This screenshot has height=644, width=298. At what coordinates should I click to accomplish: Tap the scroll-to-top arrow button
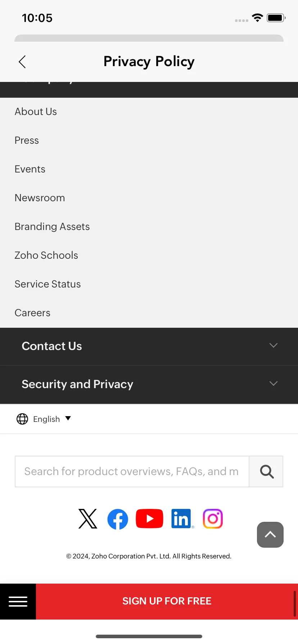pyautogui.click(x=270, y=535)
